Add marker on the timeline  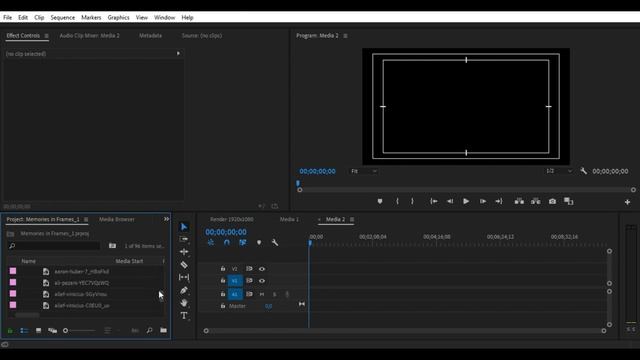[259, 242]
